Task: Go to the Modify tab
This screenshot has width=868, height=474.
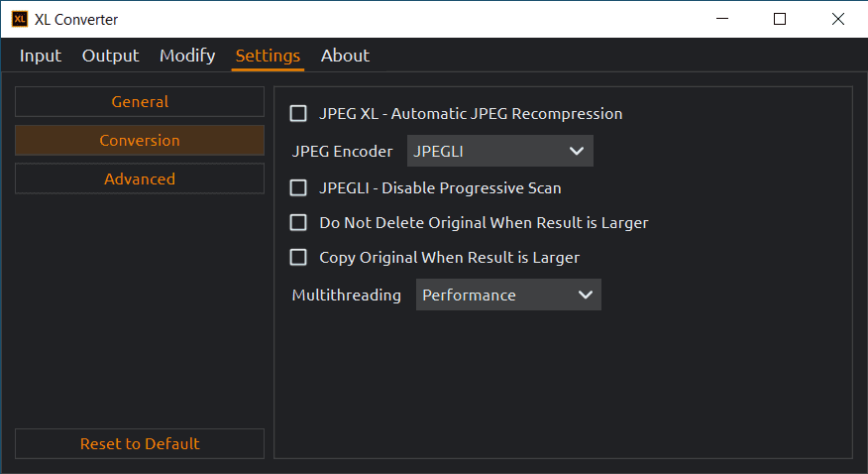Action: click(187, 56)
